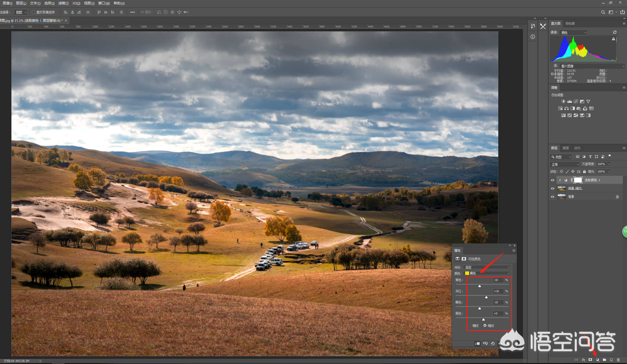Select the 相对 radio button
Screen dimensions: 627x364
tap(470, 326)
